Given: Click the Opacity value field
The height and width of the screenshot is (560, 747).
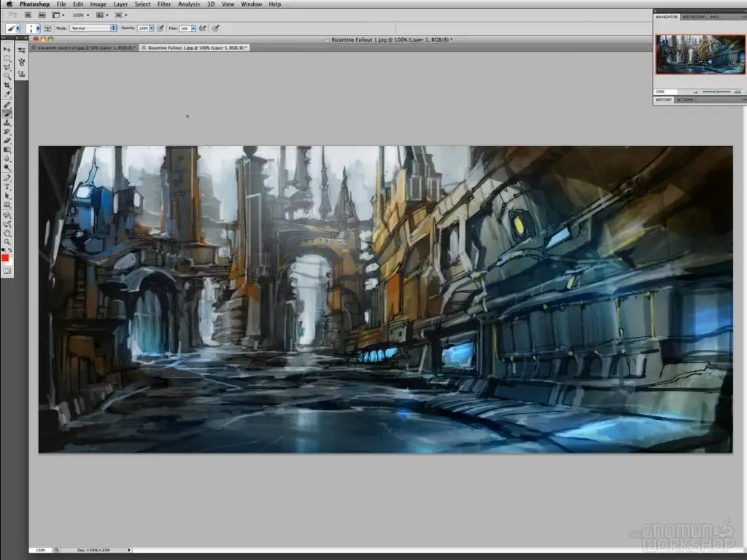Looking at the screenshot, I should point(143,28).
